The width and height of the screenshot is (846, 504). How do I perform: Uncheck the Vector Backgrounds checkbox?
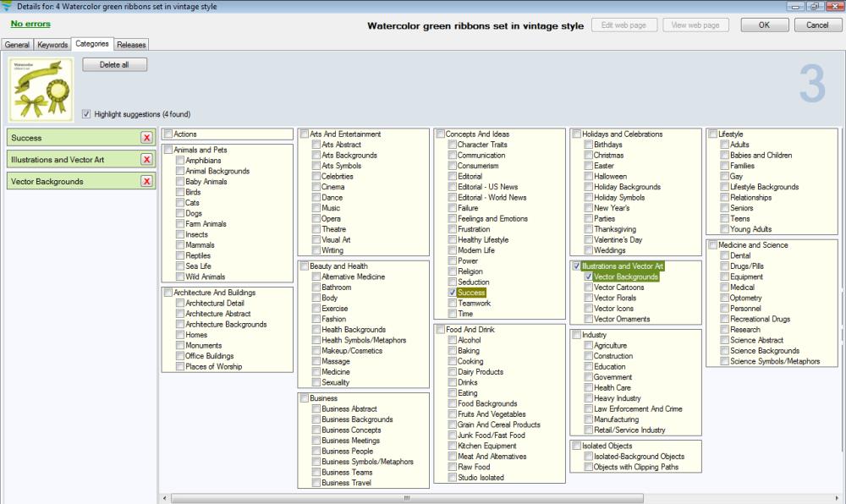point(589,277)
